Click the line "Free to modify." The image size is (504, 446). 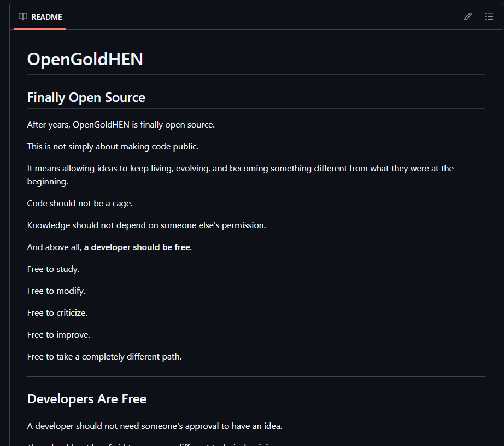56,291
